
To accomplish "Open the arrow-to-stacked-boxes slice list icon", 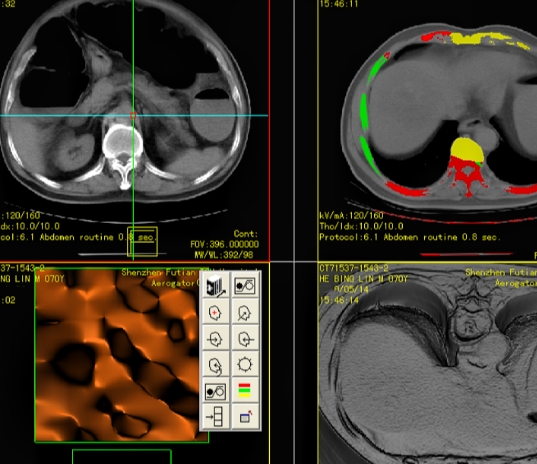I will tap(215, 416).
